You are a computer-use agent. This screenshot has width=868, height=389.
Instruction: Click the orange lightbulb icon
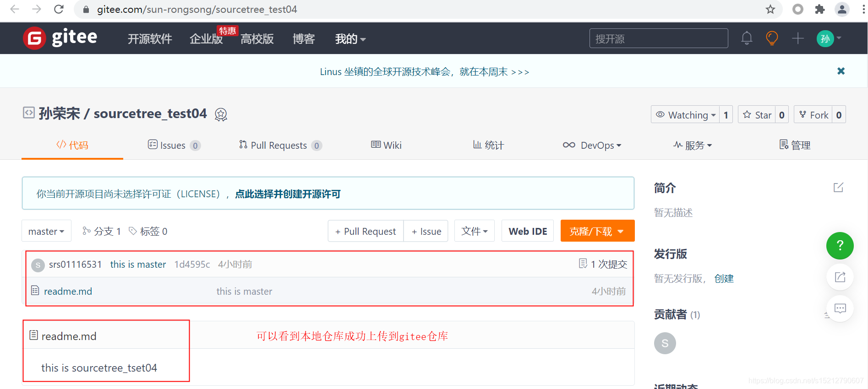point(772,38)
